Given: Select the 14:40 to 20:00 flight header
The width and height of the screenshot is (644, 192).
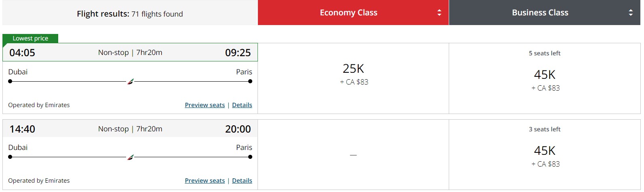Looking at the screenshot, I should point(130,129).
